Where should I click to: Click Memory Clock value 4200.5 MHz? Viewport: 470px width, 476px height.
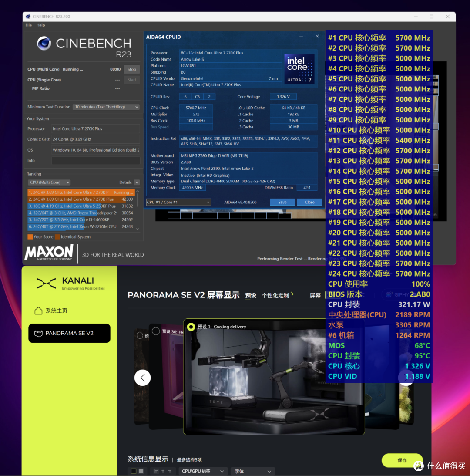[192, 188]
